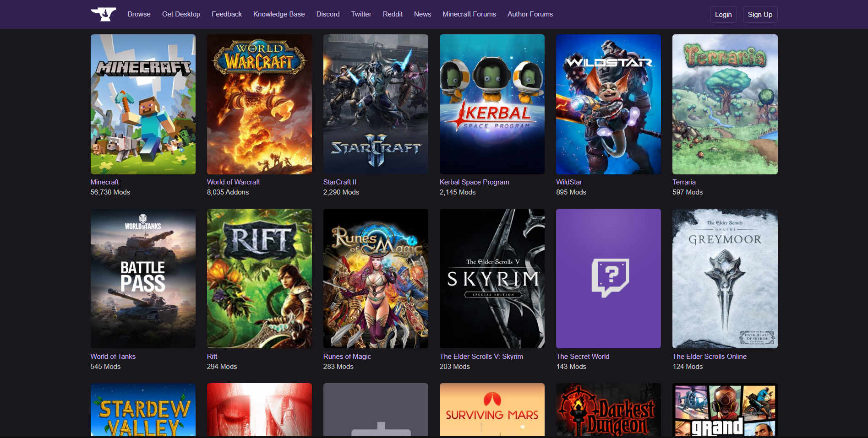This screenshot has height=438, width=868.
Task: Open the Darkest Dungeon cover thumbnail
Action: pyautogui.click(x=608, y=410)
